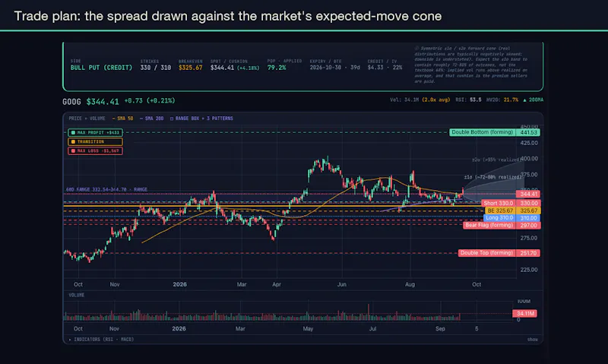The height and width of the screenshot is (364, 608).
Task: Click the red MAX LOSS legend square
Action: pos(73,150)
